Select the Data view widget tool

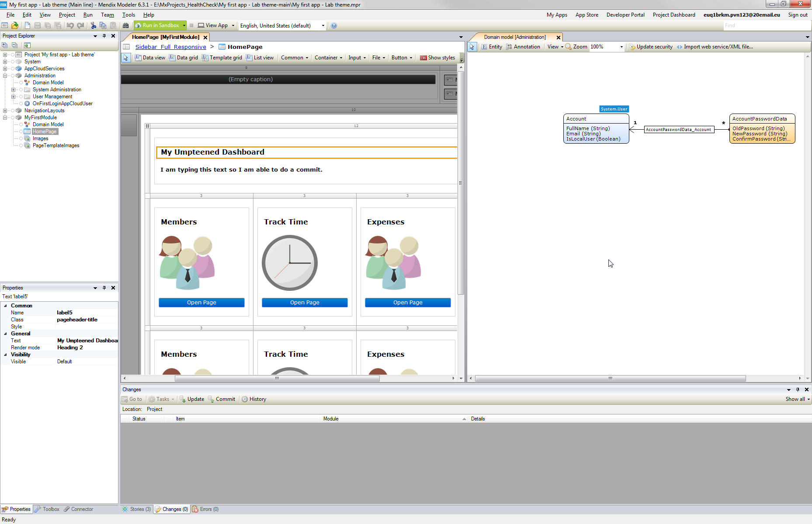(x=150, y=58)
